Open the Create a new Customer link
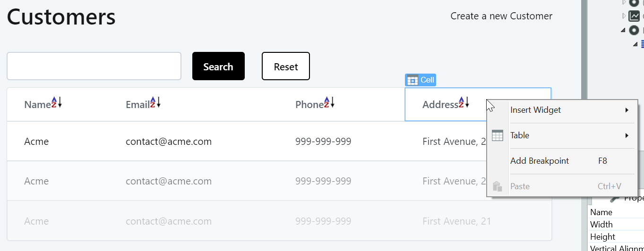Image resolution: width=644 pixels, height=251 pixels. tap(501, 16)
